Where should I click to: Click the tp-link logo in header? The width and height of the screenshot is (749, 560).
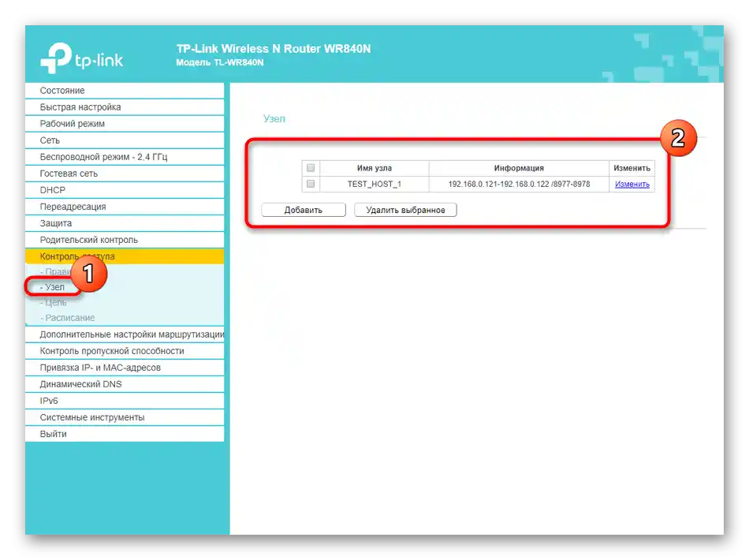coord(82,58)
